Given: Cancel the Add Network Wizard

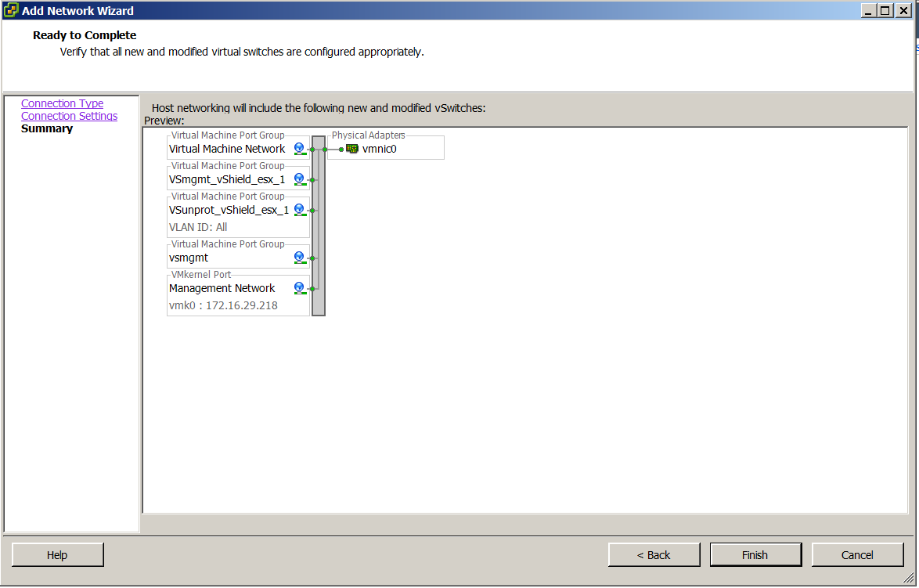Looking at the screenshot, I should (x=857, y=555).
